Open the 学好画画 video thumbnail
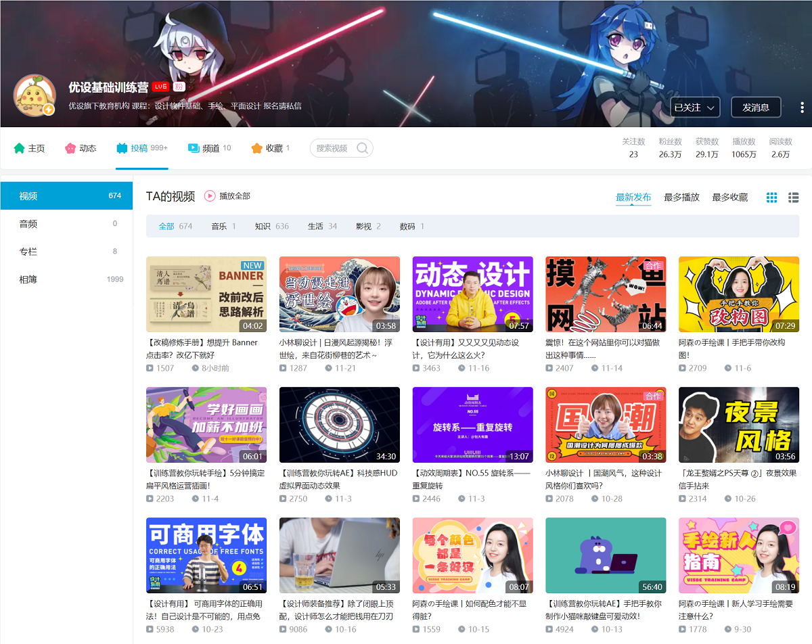 pyautogui.click(x=206, y=425)
